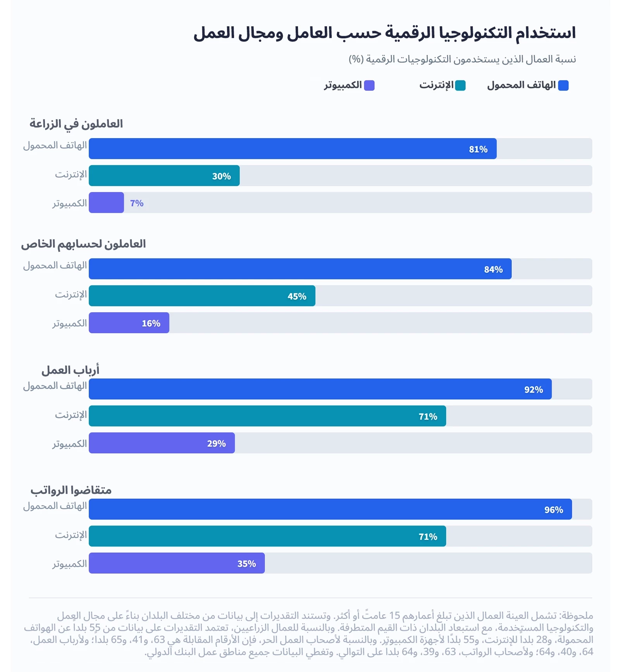This screenshot has width=620, height=672.
Task: Click the 92% mobile phone bar for employers
Action: pyautogui.click(x=320, y=389)
